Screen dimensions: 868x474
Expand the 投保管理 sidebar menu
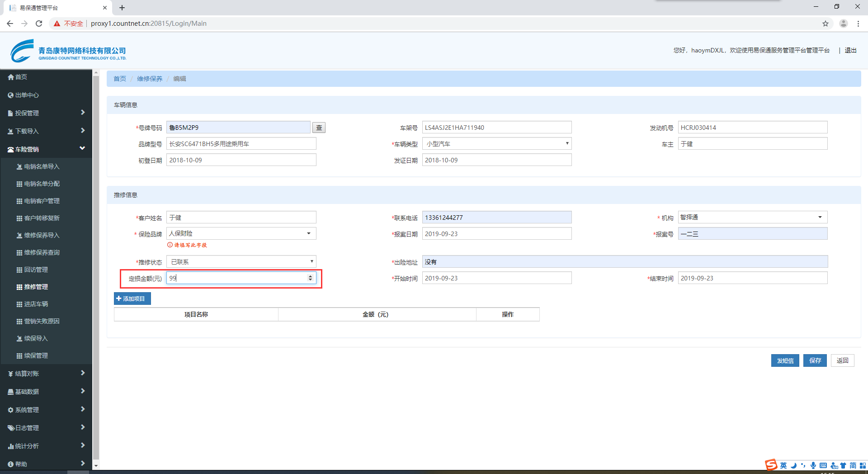[45, 113]
